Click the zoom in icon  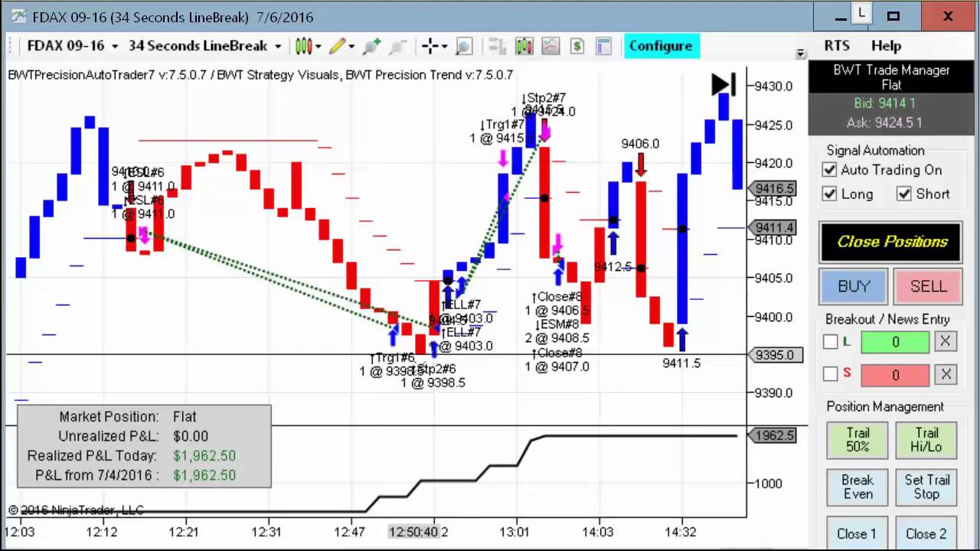[x=372, y=46]
